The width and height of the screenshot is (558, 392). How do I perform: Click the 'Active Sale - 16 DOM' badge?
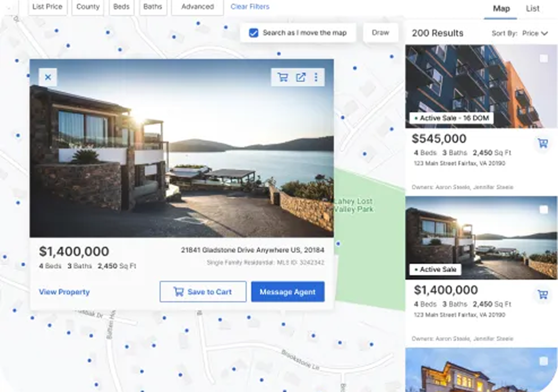pos(451,118)
